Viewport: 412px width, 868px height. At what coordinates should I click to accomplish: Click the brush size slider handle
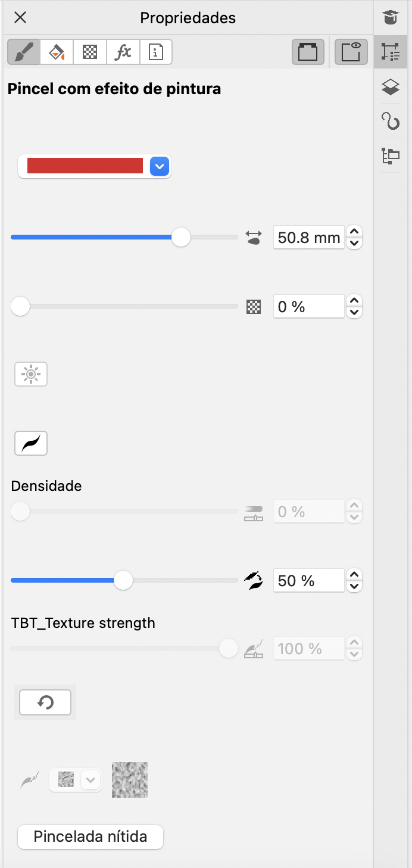click(x=181, y=237)
